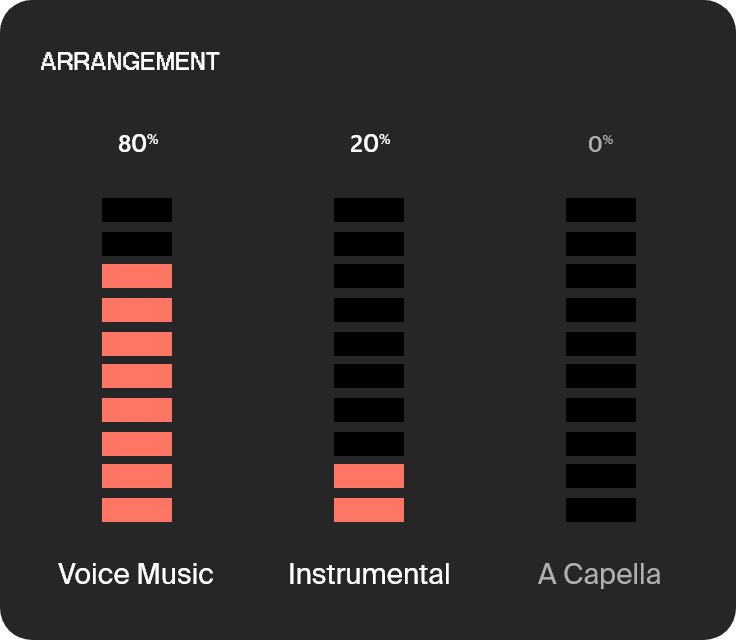This screenshot has width=736, height=640.
Task: Click second black segment in Voice Music bar
Action: 137,244
